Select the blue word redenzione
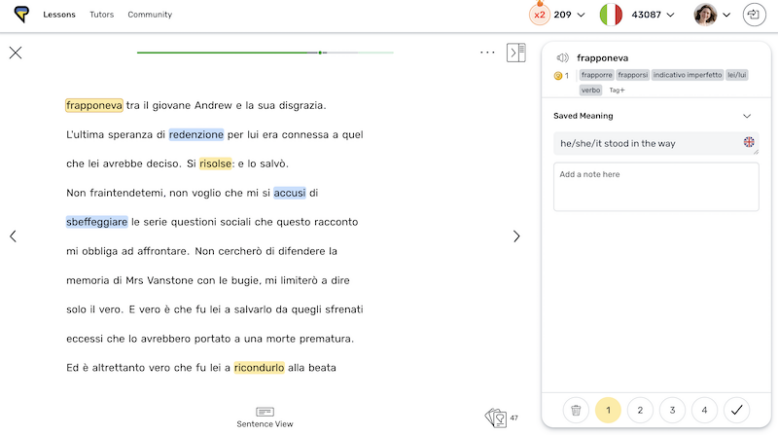 pyautogui.click(x=196, y=134)
